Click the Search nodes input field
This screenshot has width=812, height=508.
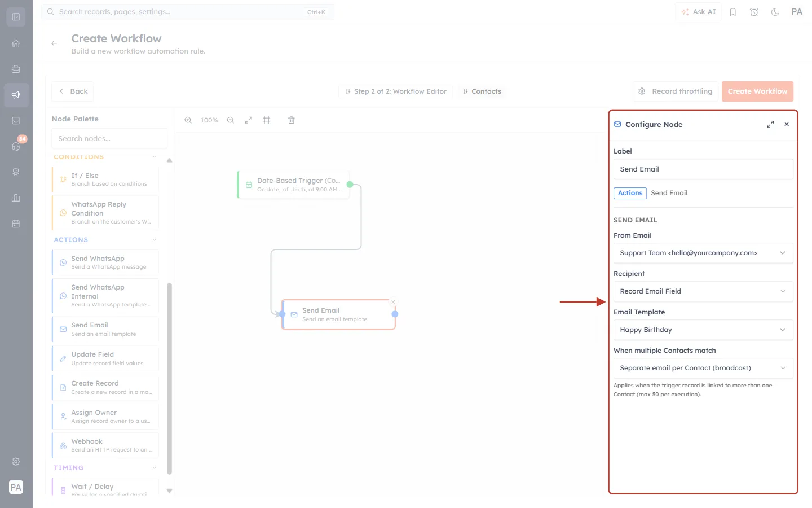pyautogui.click(x=109, y=139)
